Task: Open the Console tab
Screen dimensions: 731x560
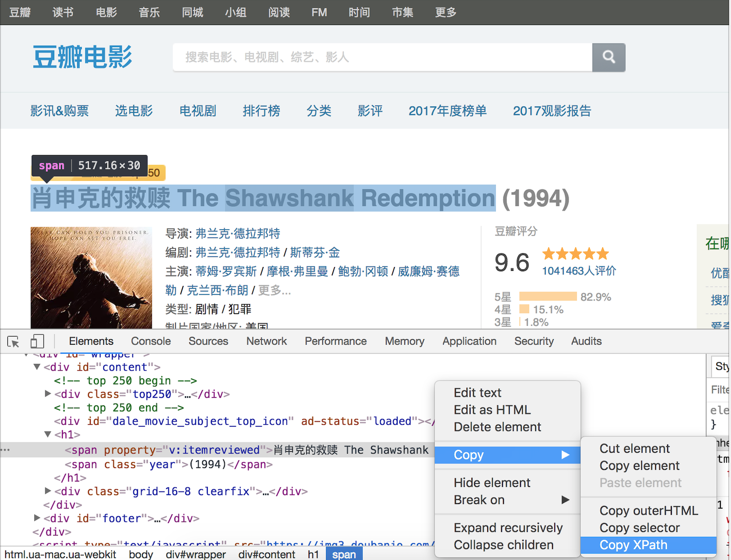Action: coord(151,341)
